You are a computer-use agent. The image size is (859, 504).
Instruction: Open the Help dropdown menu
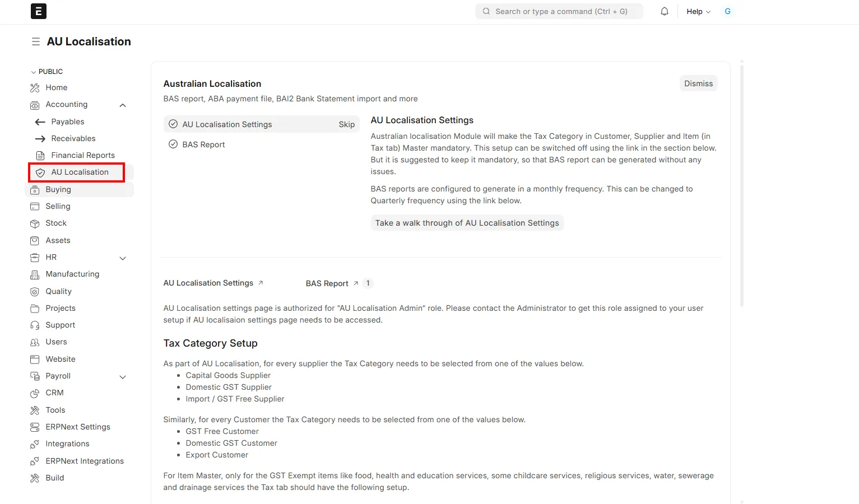point(698,11)
